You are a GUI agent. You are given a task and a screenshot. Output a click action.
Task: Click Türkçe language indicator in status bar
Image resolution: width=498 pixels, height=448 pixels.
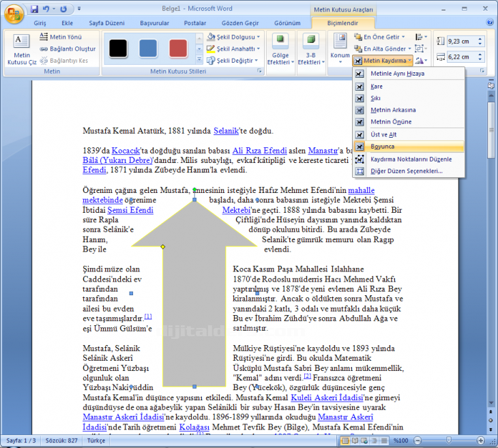(96, 440)
